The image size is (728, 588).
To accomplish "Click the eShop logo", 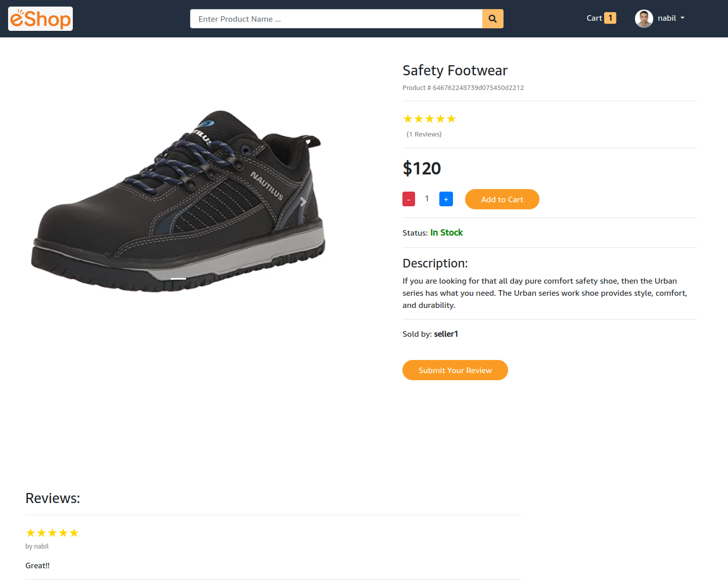I will [x=40, y=19].
